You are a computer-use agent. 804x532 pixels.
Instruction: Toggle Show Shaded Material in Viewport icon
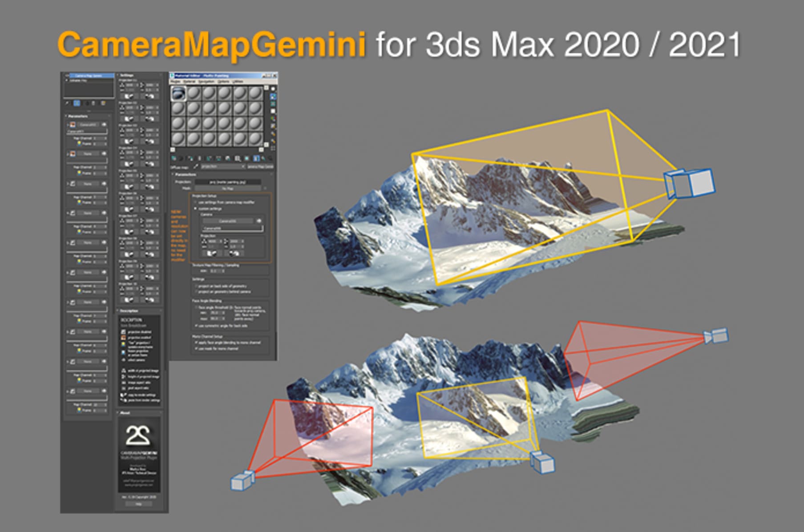(247, 158)
